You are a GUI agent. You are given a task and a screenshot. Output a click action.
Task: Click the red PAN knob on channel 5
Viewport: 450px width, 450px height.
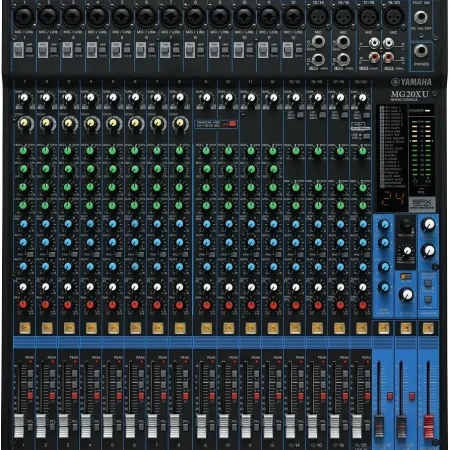112,305
